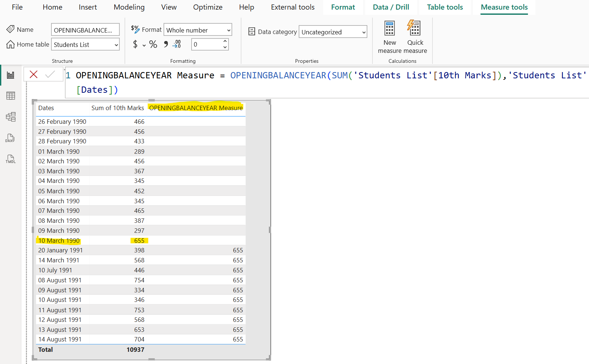Click the measure Name input field
The height and width of the screenshot is (364, 589).
[x=85, y=30]
